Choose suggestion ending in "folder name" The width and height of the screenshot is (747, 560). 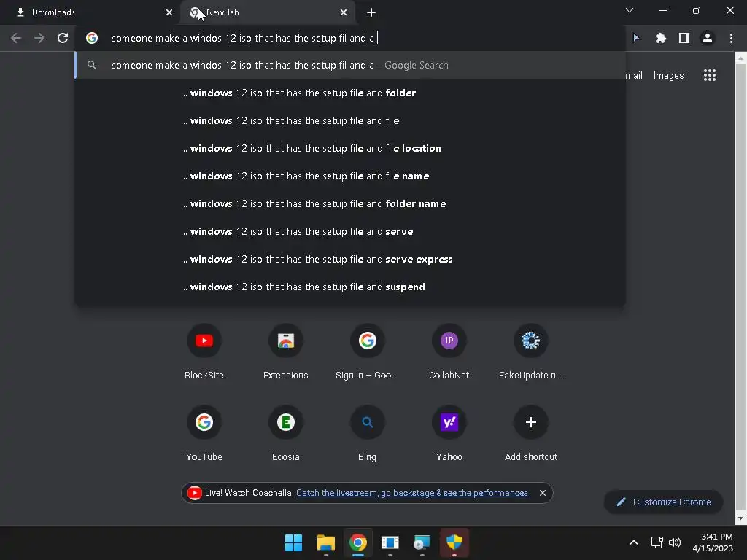tap(350, 203)
